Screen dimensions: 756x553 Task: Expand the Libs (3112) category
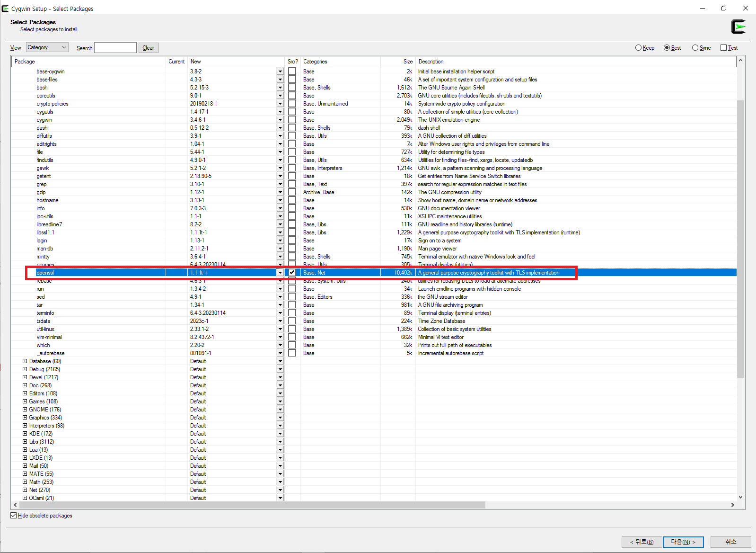click(x=25, y=442)
